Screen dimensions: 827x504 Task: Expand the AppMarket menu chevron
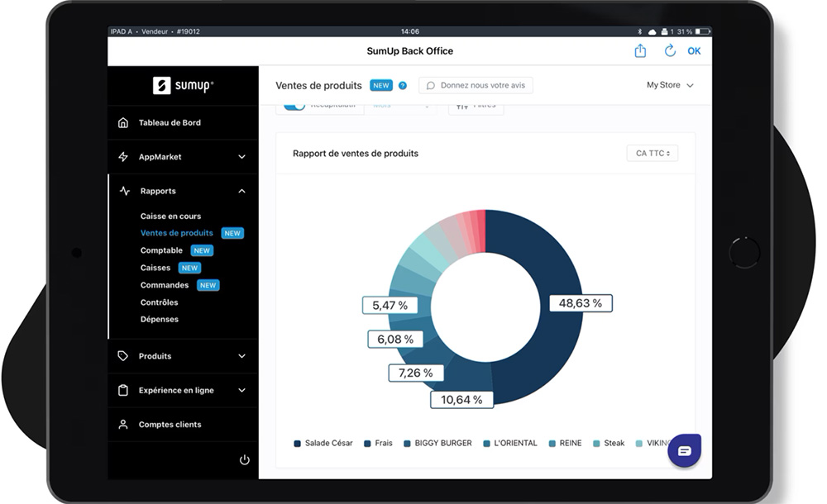(241, 157)
